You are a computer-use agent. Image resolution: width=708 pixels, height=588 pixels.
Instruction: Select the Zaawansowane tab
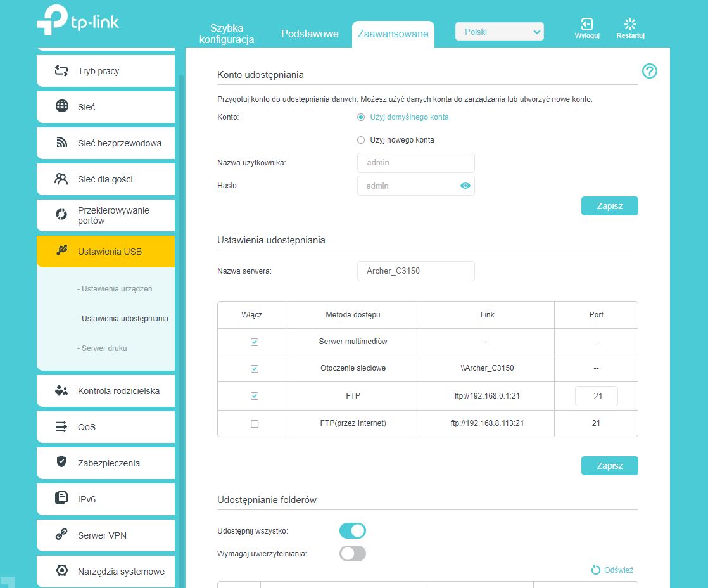click(393, 34)
